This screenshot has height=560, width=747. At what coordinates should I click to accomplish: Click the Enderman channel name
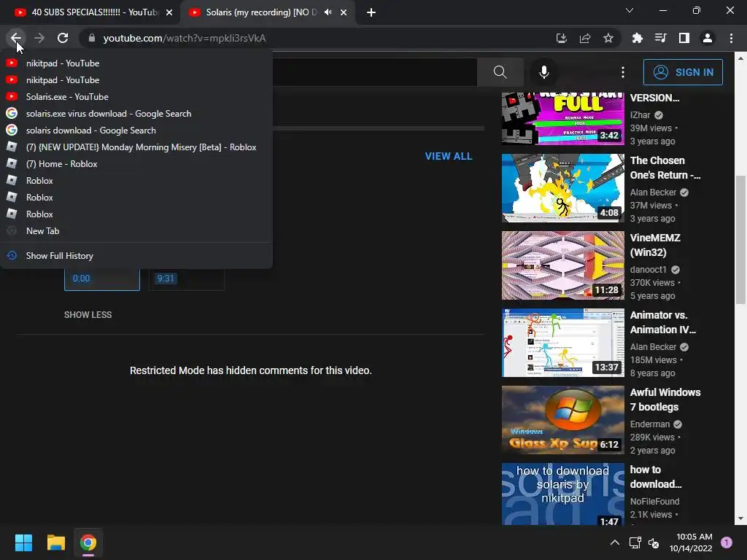point(650,424)
